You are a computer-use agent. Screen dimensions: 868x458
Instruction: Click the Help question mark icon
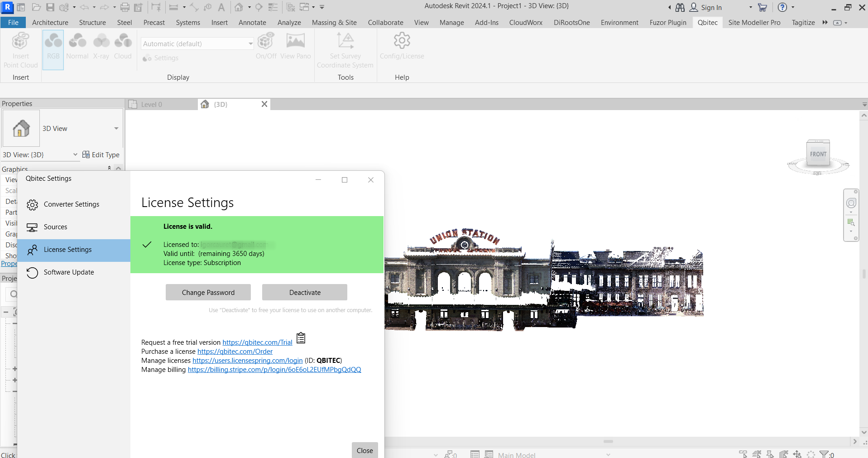(x=782, y=7)
